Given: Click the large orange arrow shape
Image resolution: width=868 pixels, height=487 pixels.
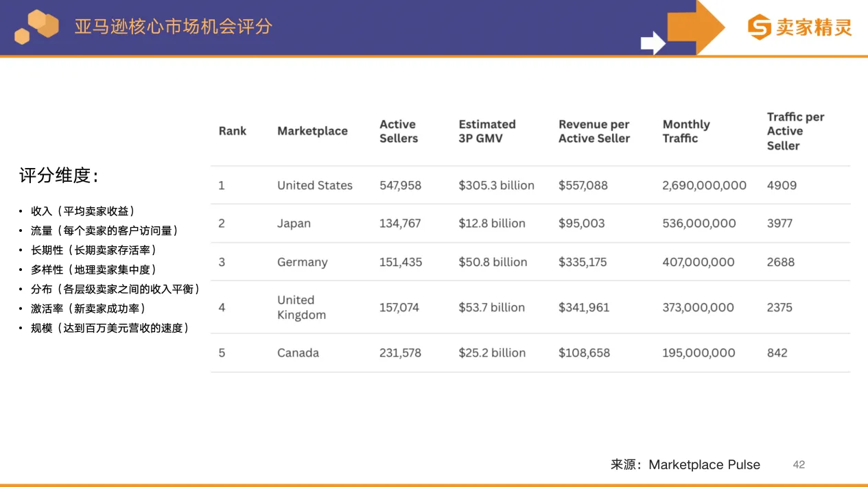Looking at the screenshot, I should click(x=693, y=29).
